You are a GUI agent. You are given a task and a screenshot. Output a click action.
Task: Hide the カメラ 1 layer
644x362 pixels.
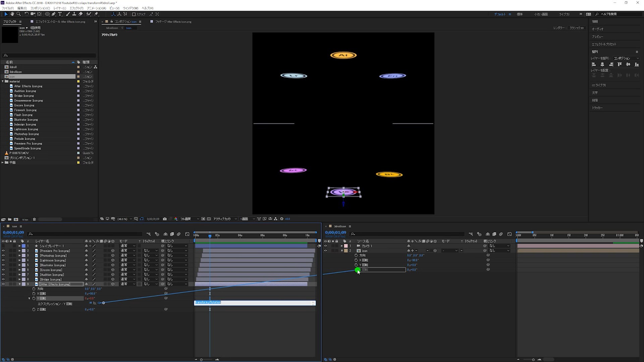click(x=325, y=246)
